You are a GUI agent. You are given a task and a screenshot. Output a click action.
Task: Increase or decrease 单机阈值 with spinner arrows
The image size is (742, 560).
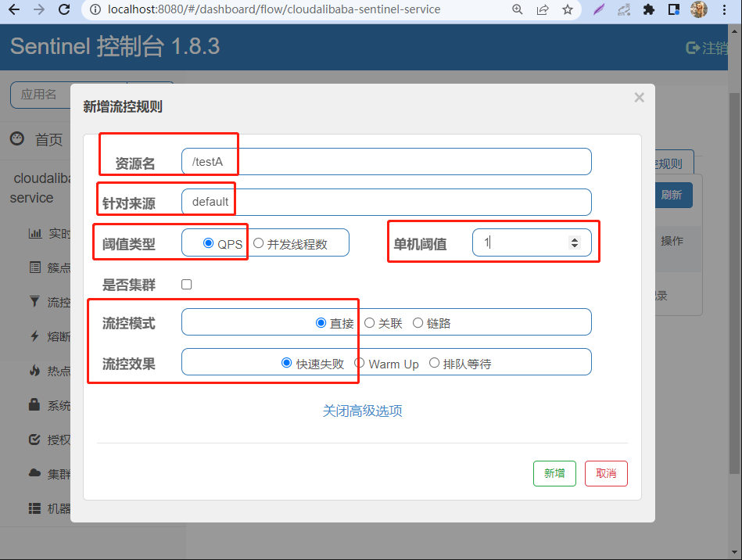click(575, 242)
